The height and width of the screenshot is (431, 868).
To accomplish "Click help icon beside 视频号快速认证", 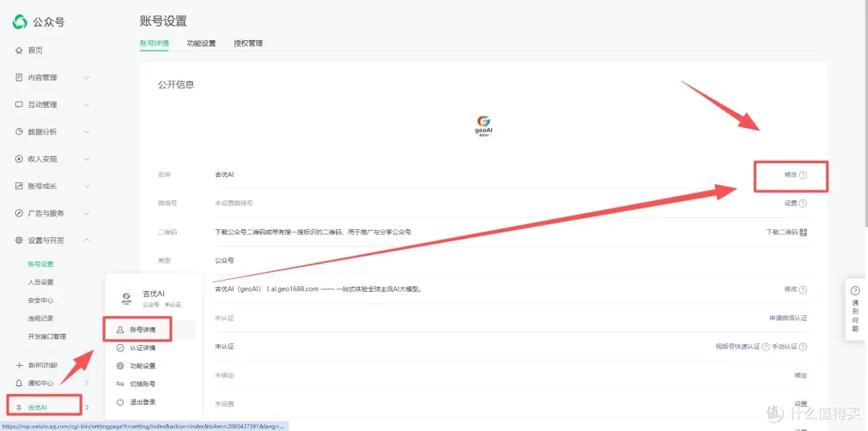I will [766, 347].
